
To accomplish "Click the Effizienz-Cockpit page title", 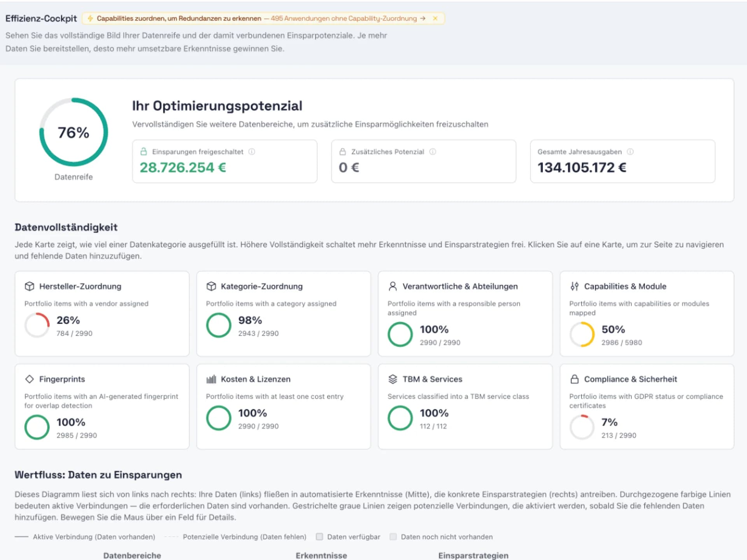I will 41,18.
